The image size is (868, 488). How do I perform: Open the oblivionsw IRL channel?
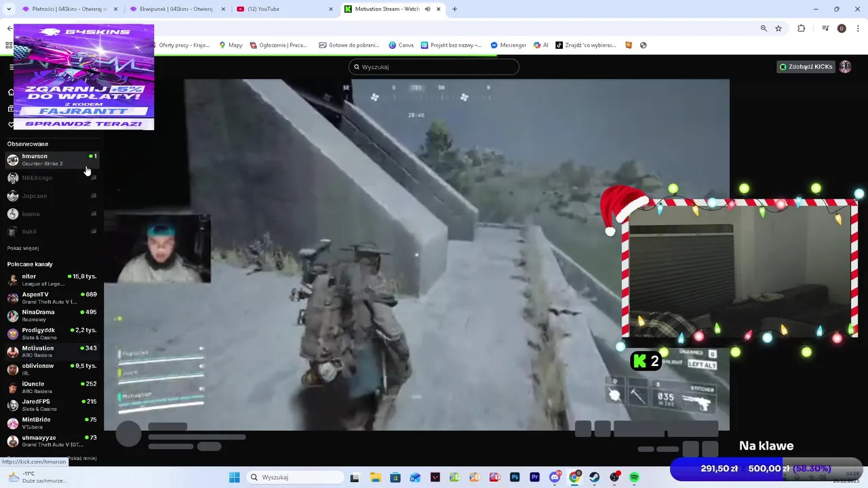tap(52, 369)
